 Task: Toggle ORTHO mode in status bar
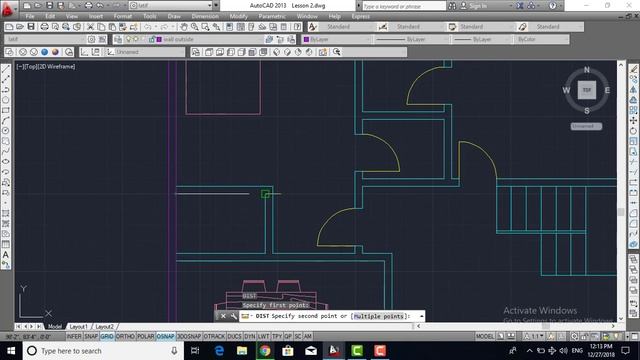click(x=125, y=336)
